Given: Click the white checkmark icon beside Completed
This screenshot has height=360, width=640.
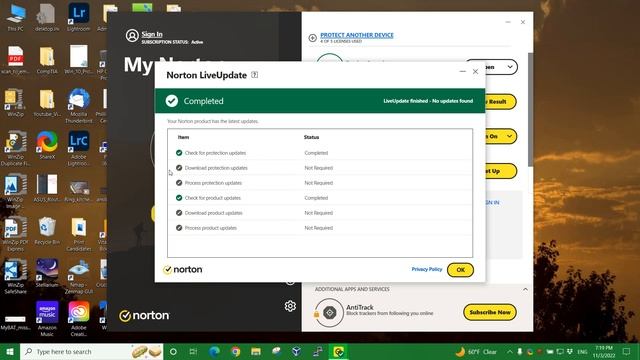Looking at the screenshot, I should (172, 101).
